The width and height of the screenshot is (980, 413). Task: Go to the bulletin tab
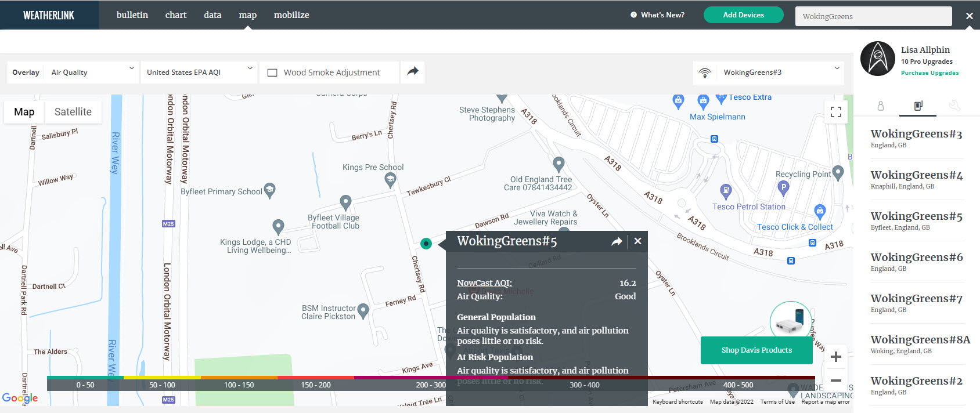tap(132, 15)
